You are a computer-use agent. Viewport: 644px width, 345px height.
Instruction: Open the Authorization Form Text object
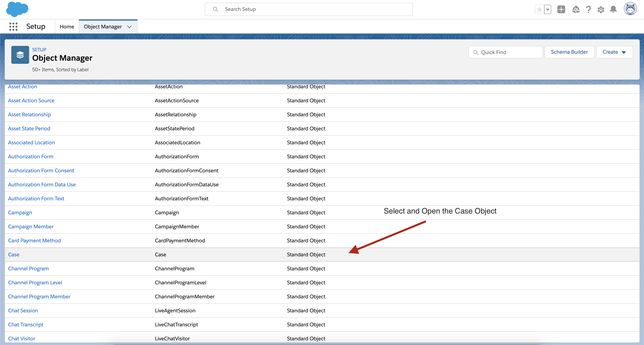[x=36, y=199]
